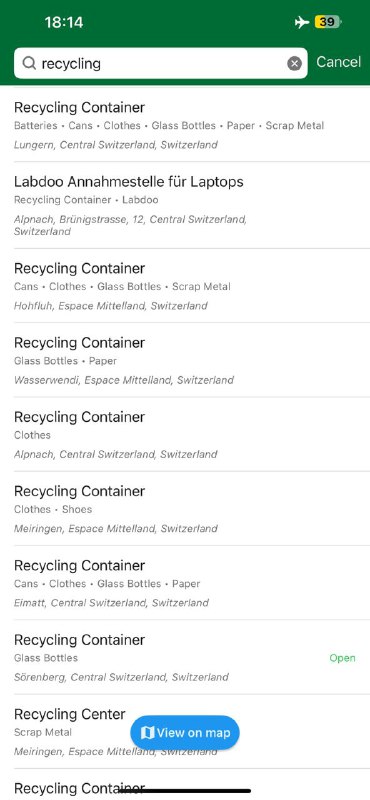Tap the map icon in View on map
The width and height of the screenshot is (370, 800).
147,733
